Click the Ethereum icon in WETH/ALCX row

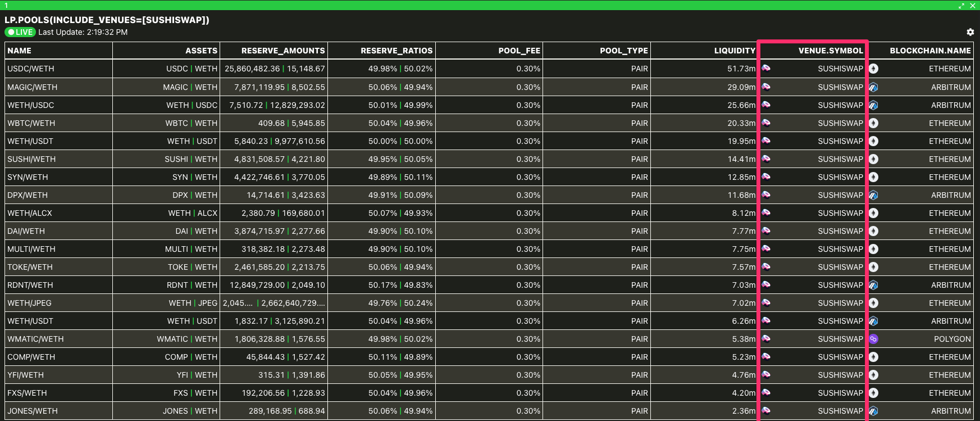click(x=873, y=213)
